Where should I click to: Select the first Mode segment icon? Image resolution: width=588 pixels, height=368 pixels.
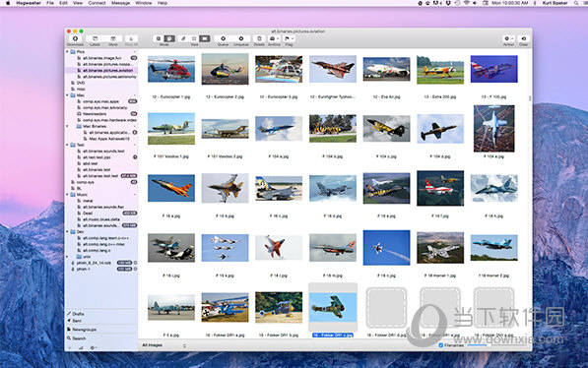tap(159, 38)
